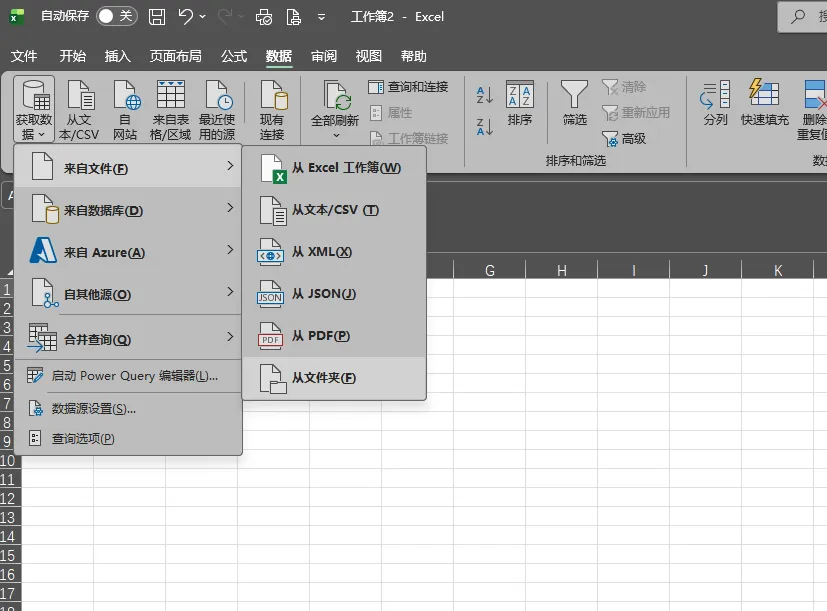Switch to the 页面布局 (Page Layout) tab

pyautogui.click(x=175, y=56)
